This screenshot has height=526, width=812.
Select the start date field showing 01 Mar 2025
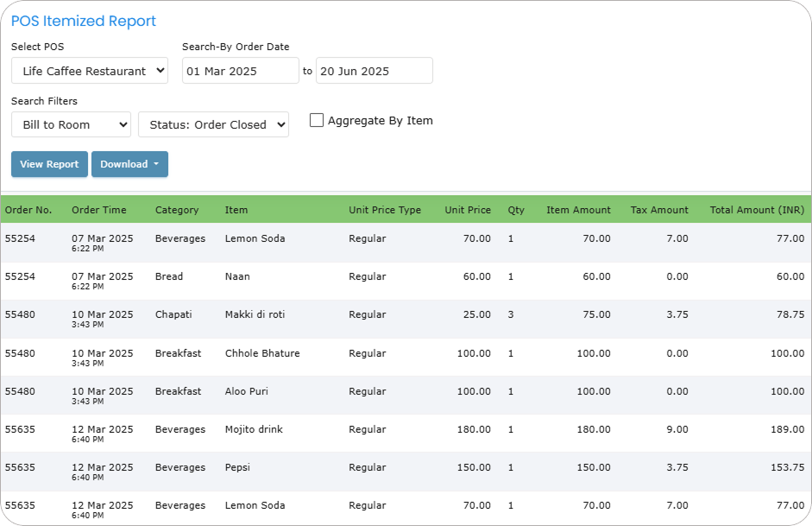(240, 70)
